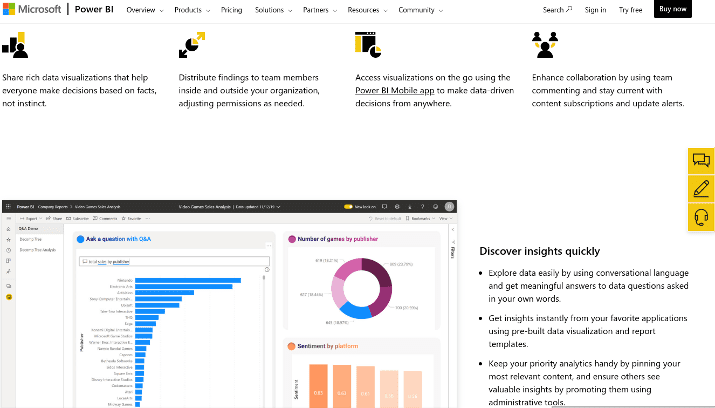
Task: Expand the Resources menu
Action: pyautogui.click(x=367, y=10)
